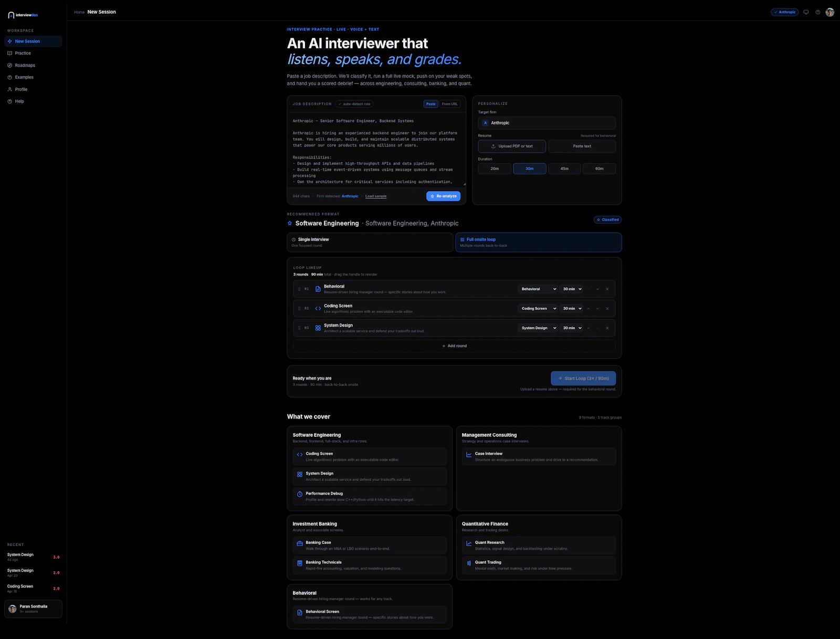Click the Re-analyze button

coord(443,196)
